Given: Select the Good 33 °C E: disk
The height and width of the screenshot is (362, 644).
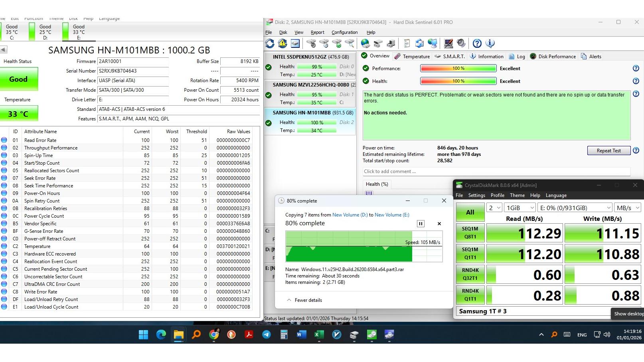Looking at the screenshot, I should point(78,32).
